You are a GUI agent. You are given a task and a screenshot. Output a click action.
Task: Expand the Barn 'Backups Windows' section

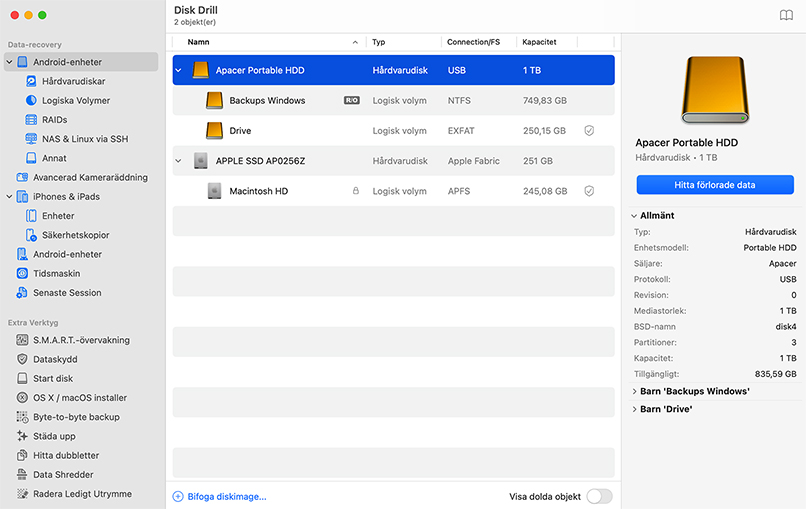(x=634, y=391)
